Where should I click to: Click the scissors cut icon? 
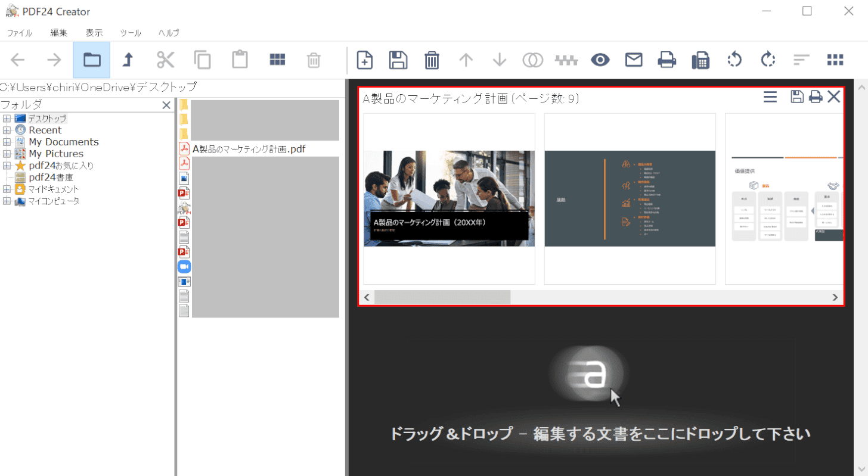tap(166, 60)
